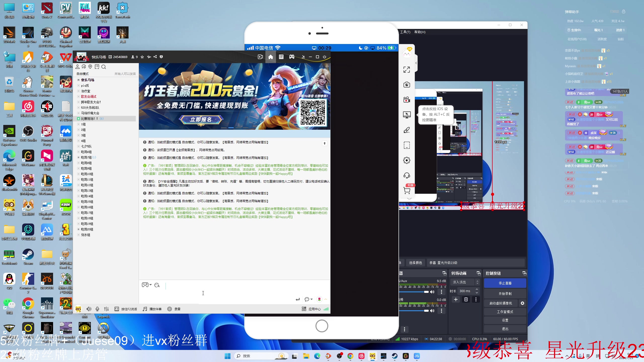Screen dimensions: 644x362
Task: Click 开始录制 button in OBS
Action: pyautogui.click(x=505, y=294)
